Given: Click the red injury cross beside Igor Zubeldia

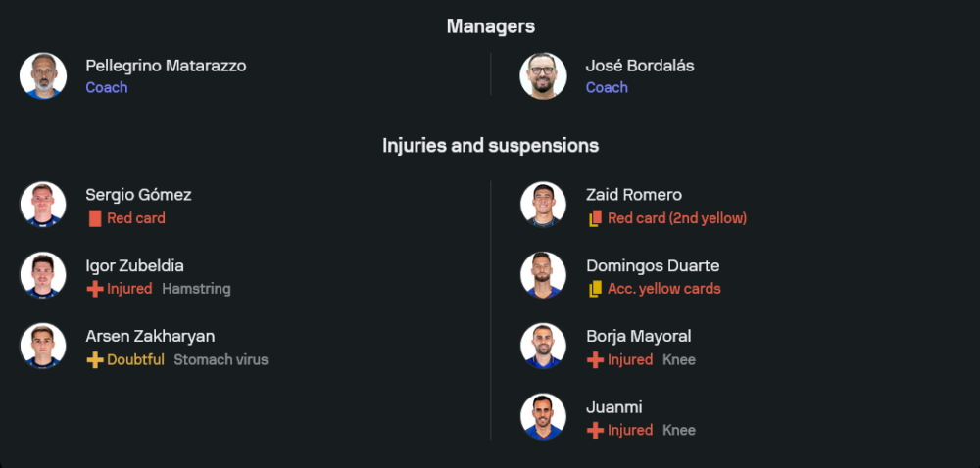Looking at the screenshot, I should click(95, 289).
